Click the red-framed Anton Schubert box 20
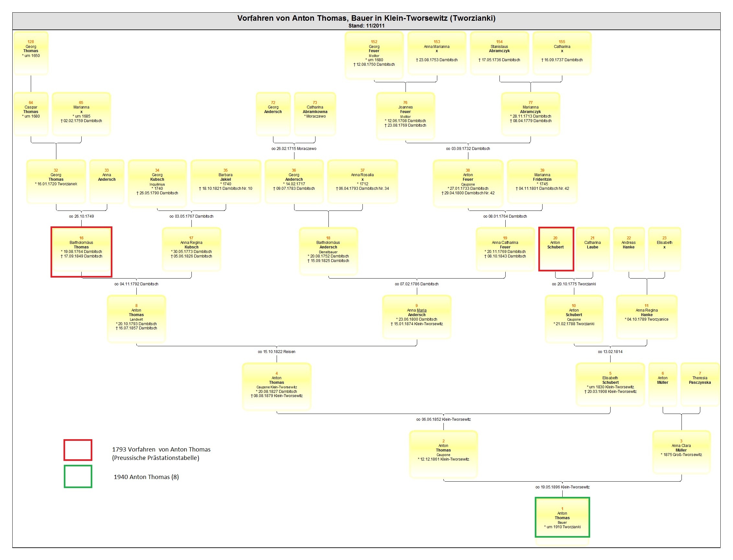 (556, 249)
